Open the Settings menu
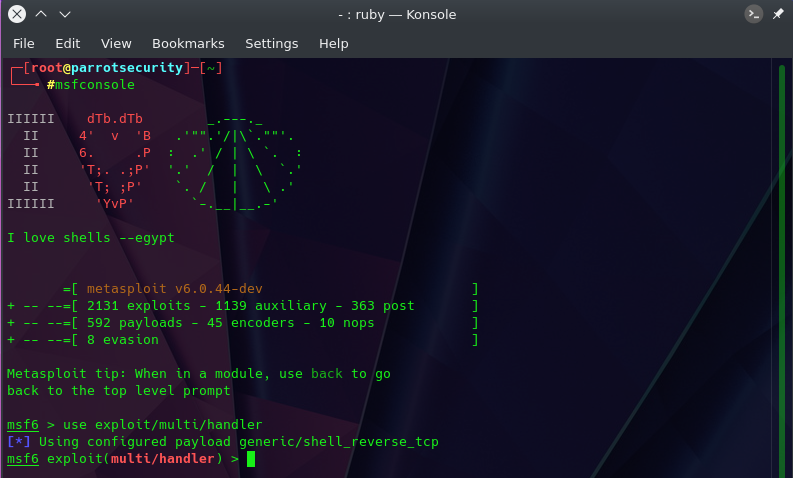The height and width of the screenshot is (478, 793). point(272,44)
